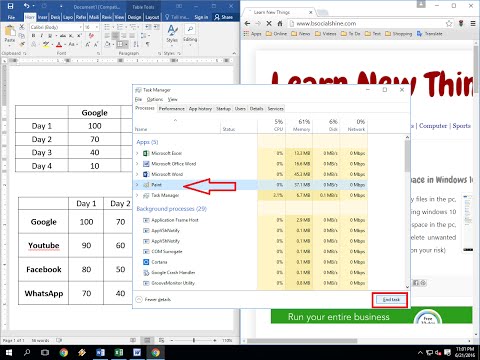Click the Clear Formatting eraser icon in Word
Screen dimensions: 480x360
[x=92, y=36]
